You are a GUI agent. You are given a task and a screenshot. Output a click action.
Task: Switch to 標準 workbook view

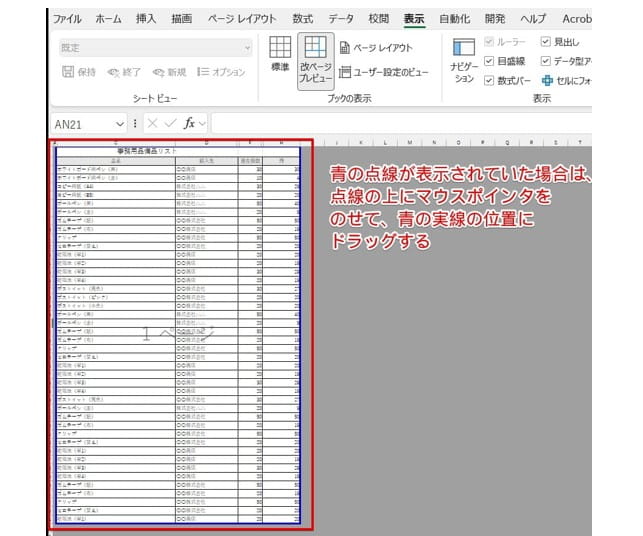[280, 54]
